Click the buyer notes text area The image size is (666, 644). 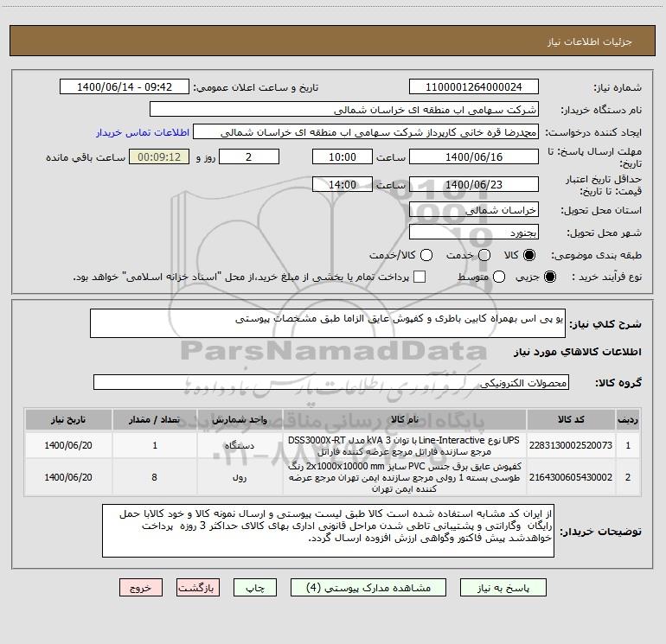tap(328, 531)
